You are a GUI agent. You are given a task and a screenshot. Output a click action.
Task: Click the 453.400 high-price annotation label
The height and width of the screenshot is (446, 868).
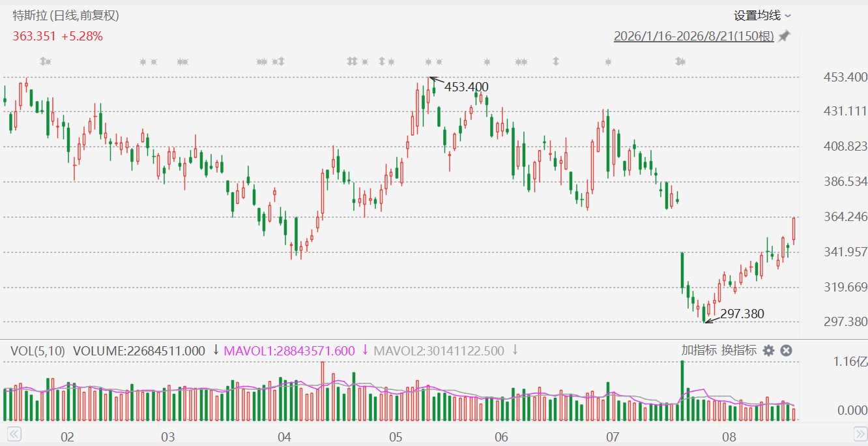coord(467,87)
